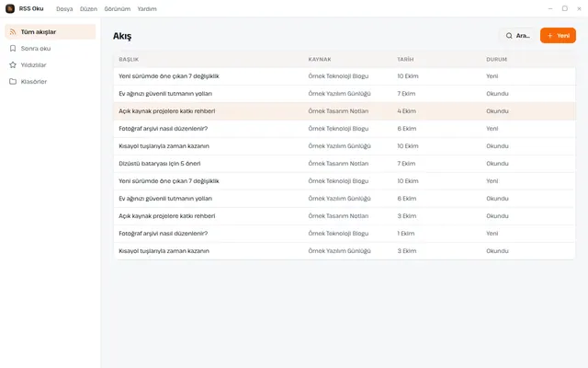Click 'Örnek Tasarım Notları' in the 4 Ekim row
Screen dimensions: 588x368
[338, 111]
